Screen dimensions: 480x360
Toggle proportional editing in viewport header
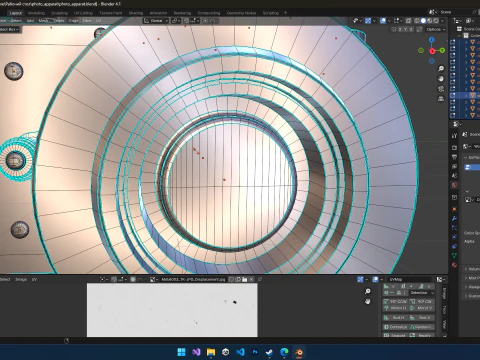pos(206,21)
